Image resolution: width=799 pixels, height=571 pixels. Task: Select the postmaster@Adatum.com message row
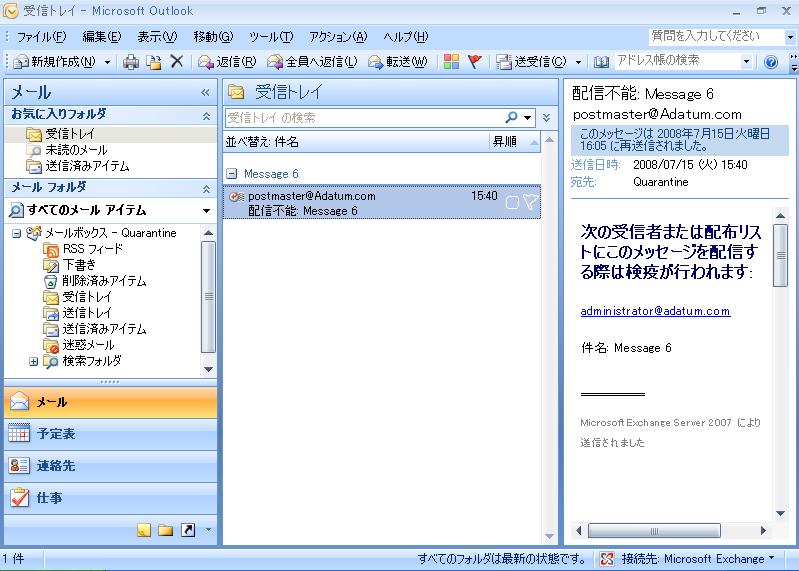(382, 202)
